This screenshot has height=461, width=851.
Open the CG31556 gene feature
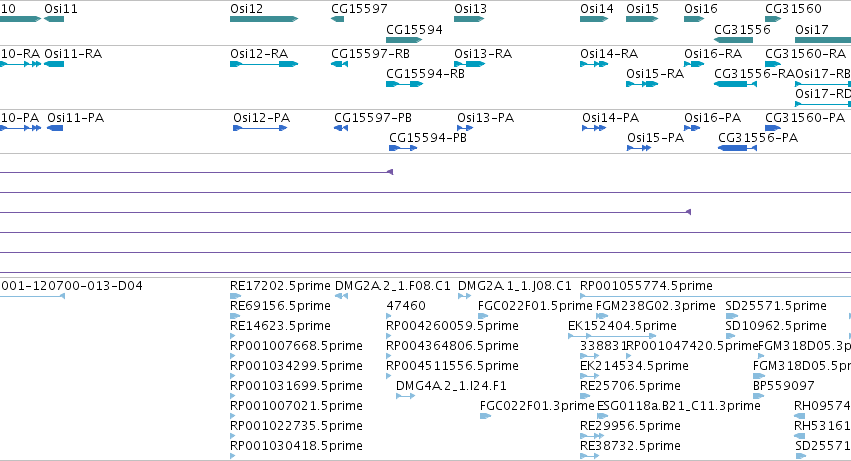coord(733,40)
